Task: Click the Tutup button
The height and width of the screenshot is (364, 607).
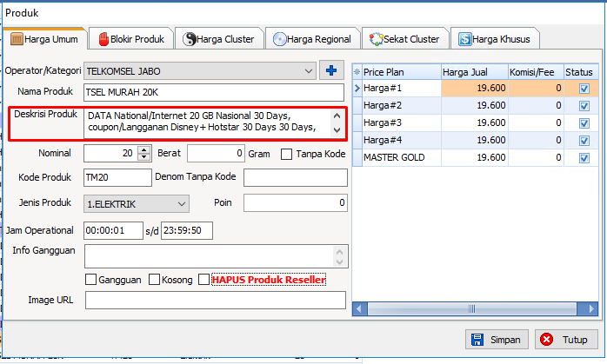Action: pos(564,340)
